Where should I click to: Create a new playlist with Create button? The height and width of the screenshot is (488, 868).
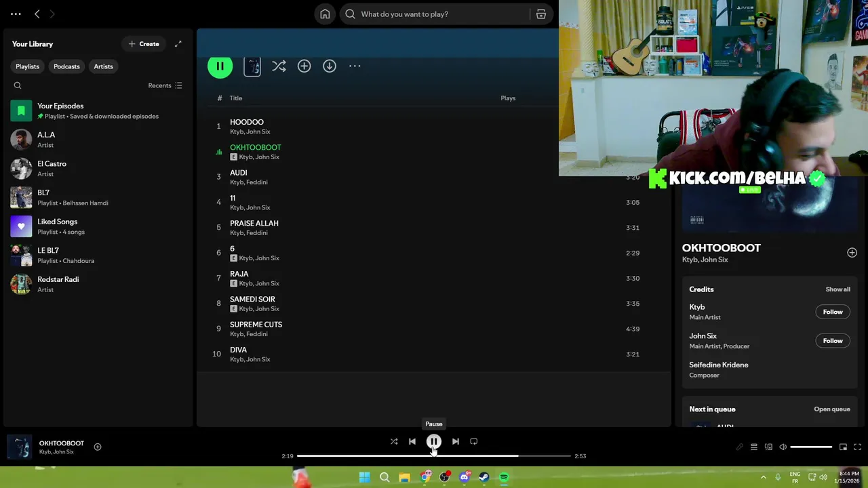(144, 44)
